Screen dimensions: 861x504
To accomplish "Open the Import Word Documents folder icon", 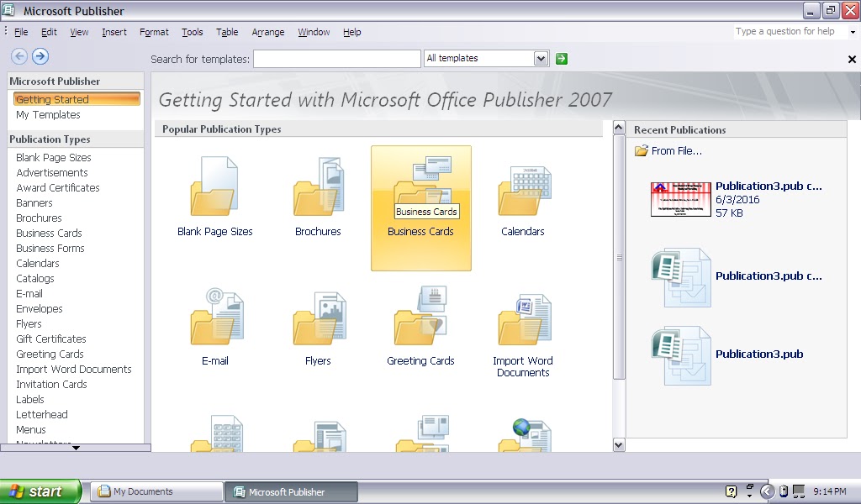I will (525, 319).
